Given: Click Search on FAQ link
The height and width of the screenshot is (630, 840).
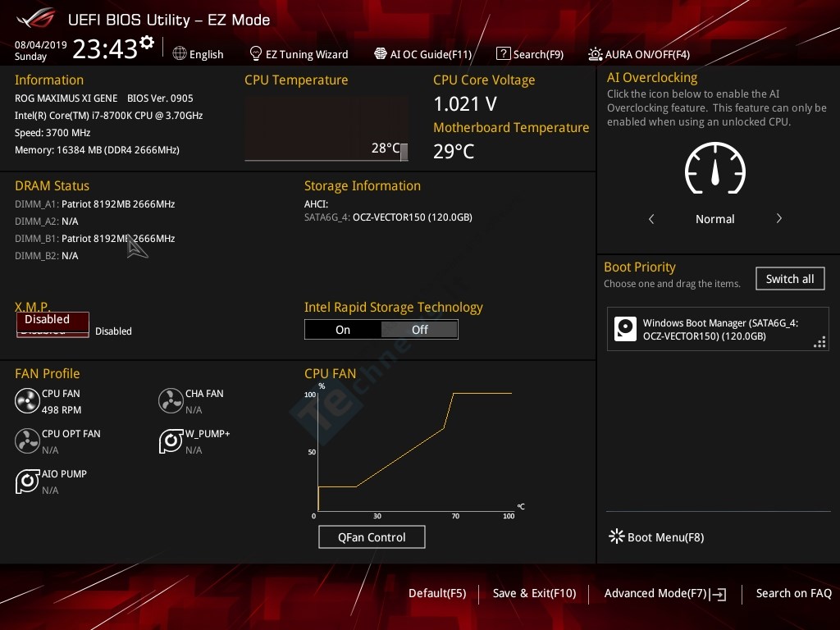Looking at the screenshot, I should pyautogui.click(x=793, y=593).
